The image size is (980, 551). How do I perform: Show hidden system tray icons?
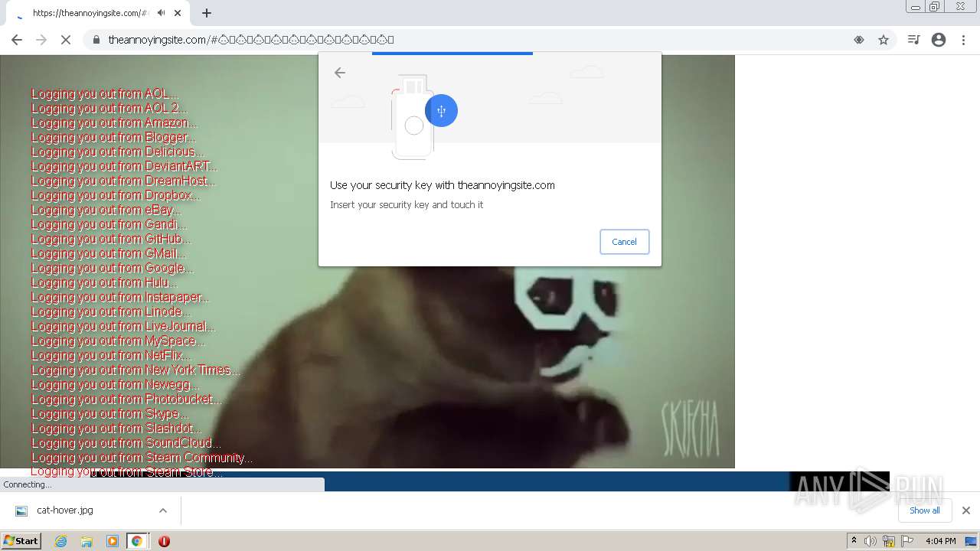coord(854,541)
